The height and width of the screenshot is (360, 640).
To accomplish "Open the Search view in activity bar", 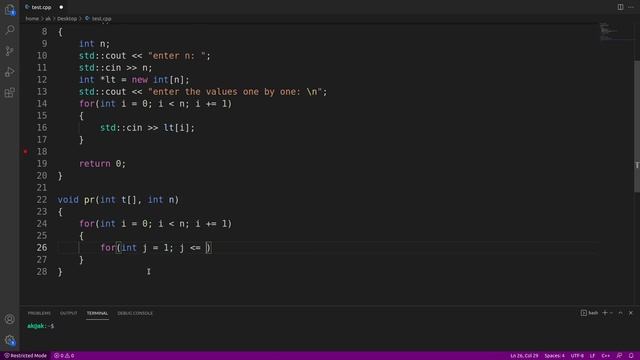I will [x=10, y=30].
